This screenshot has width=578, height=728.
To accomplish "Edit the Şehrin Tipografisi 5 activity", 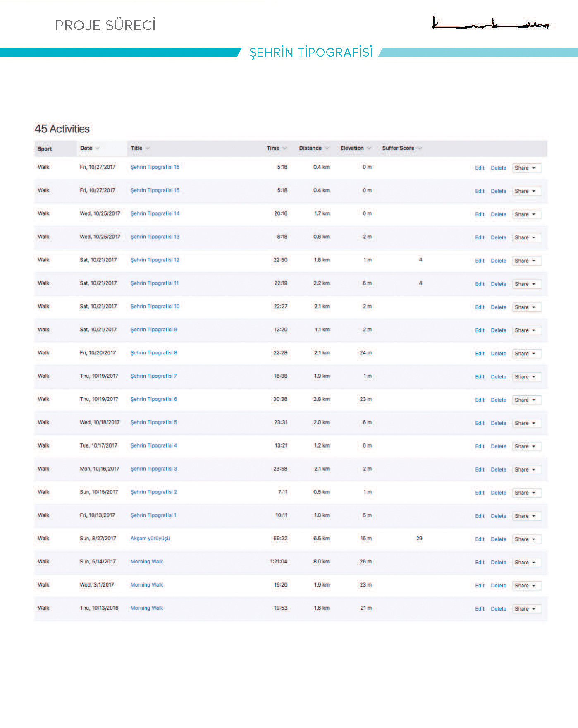I will (x=480, y=423).
